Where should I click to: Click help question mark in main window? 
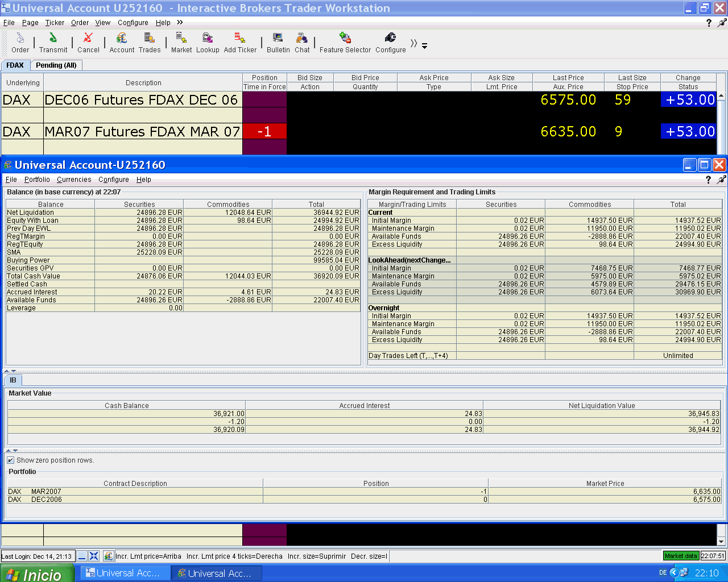point(709,23)
